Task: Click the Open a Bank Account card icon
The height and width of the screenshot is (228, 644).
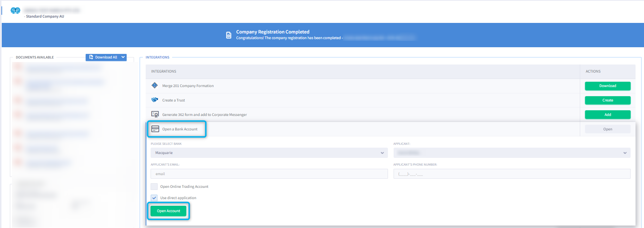Action: click(155, 129)
